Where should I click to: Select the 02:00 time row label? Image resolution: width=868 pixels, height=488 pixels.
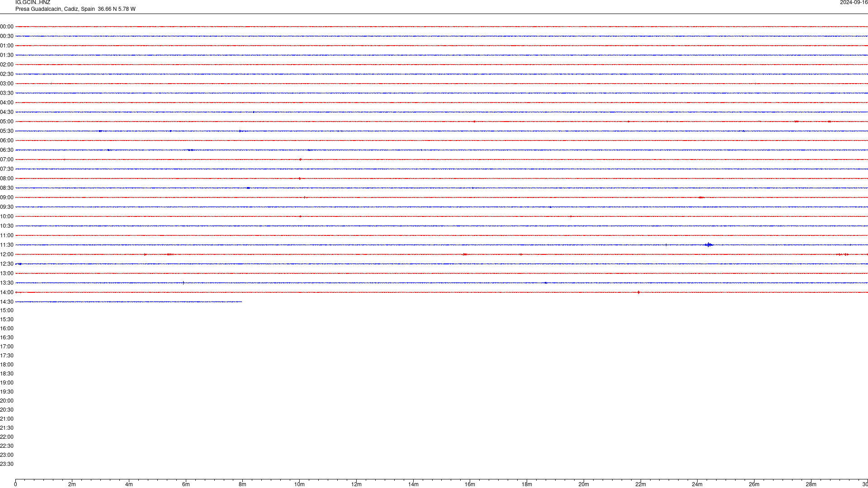click(x=7, y=65)
